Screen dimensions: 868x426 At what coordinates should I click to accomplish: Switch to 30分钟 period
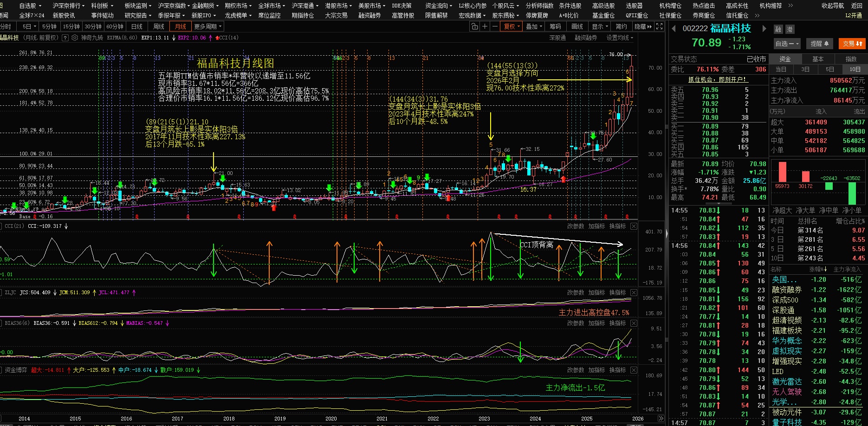click(93, 26)
